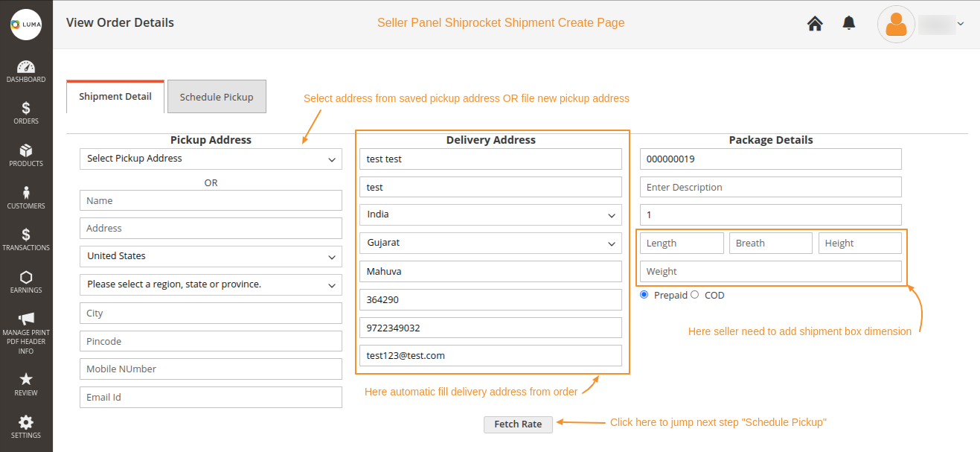Open the Review section
This screenshot has height=452, width=980.
(26, 383)
